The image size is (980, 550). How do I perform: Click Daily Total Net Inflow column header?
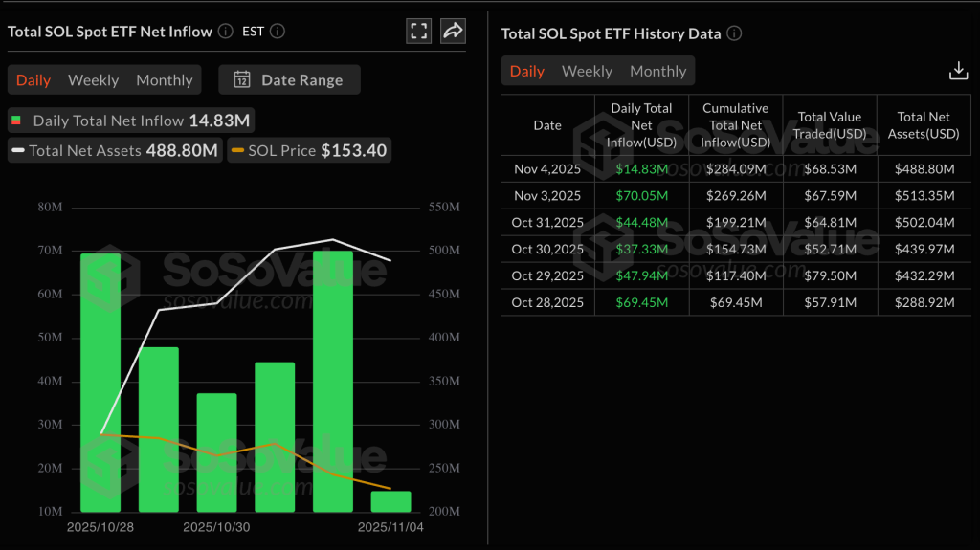[641, 125]
